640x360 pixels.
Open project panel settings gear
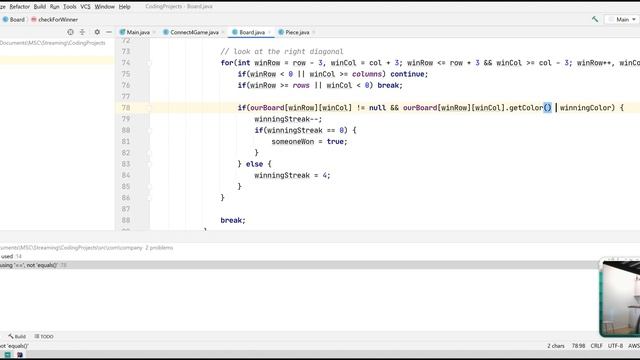point(97,32)
